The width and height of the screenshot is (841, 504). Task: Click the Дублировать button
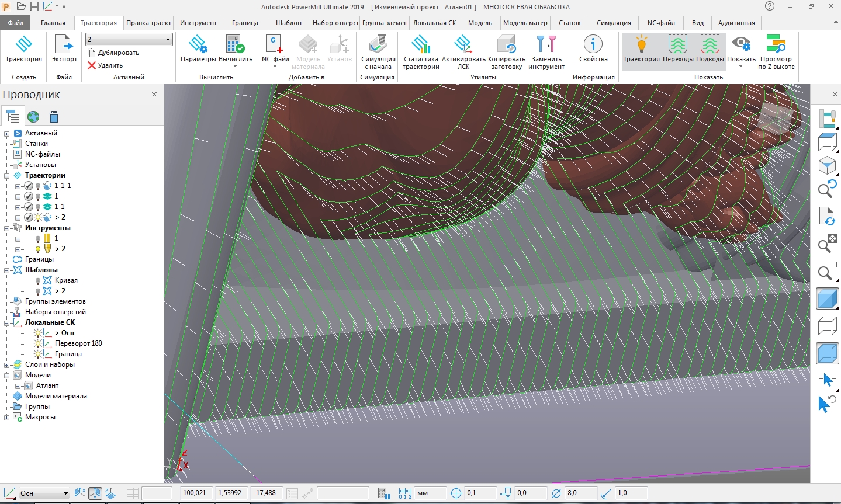pyautogui.click(x=113, y=53)
